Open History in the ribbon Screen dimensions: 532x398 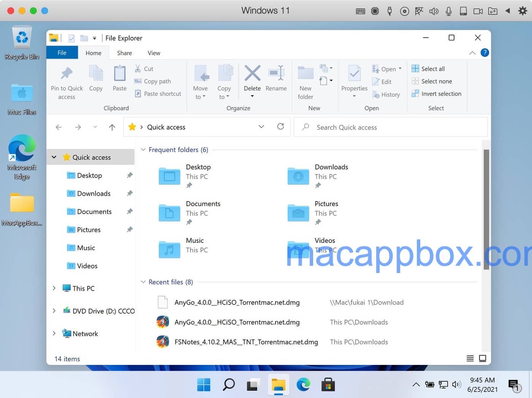[x=386, y=95]
